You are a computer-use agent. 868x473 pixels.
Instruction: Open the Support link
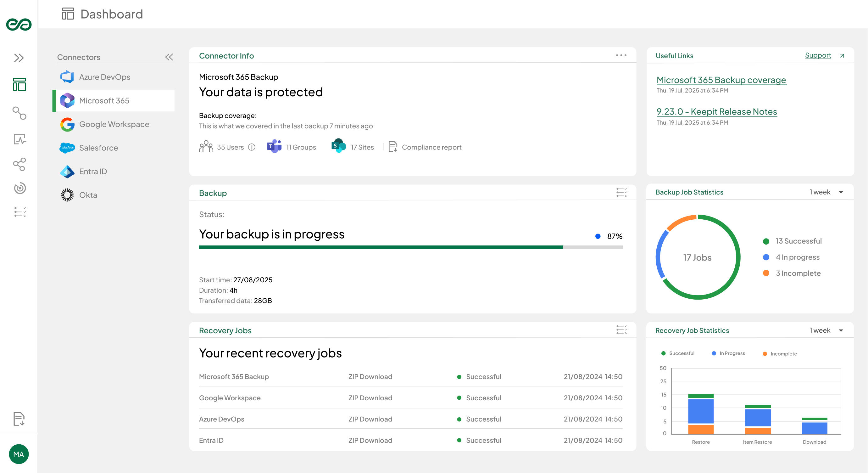[818, 55]
